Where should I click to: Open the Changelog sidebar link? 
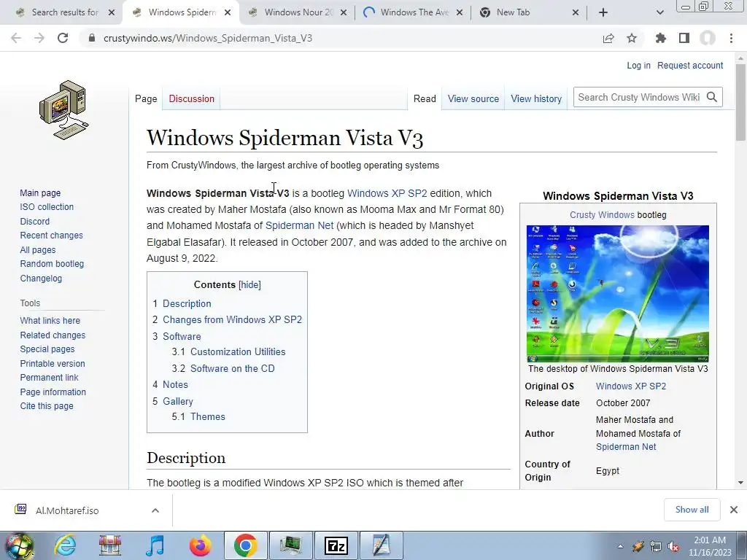(x=41, y=278)
